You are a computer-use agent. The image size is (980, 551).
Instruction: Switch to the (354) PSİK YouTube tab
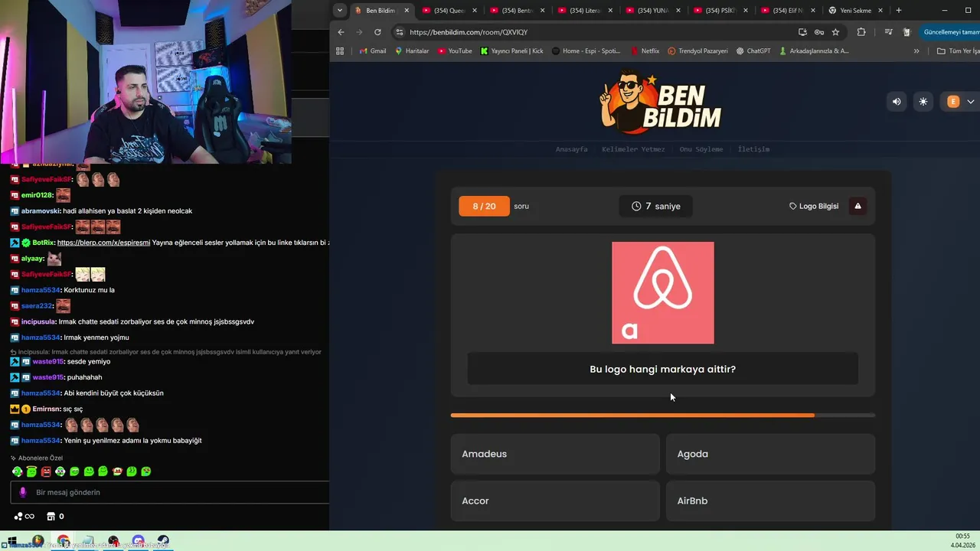[x=720, y=11]
